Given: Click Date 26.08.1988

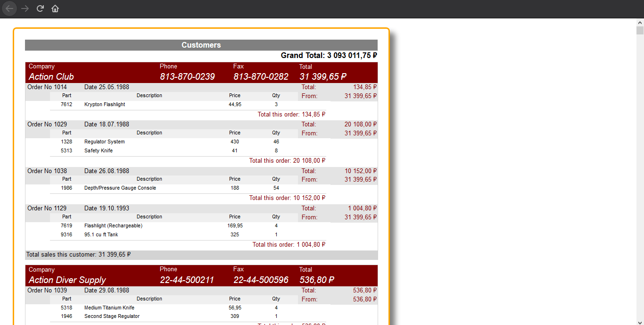Looking at the screenshot, I should coord(107,171).
